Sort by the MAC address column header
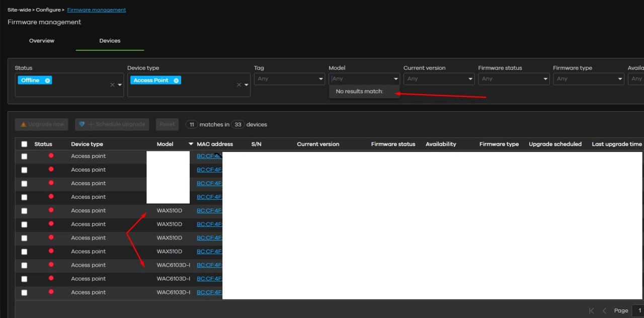644x318 pixels. coord(215,144)
